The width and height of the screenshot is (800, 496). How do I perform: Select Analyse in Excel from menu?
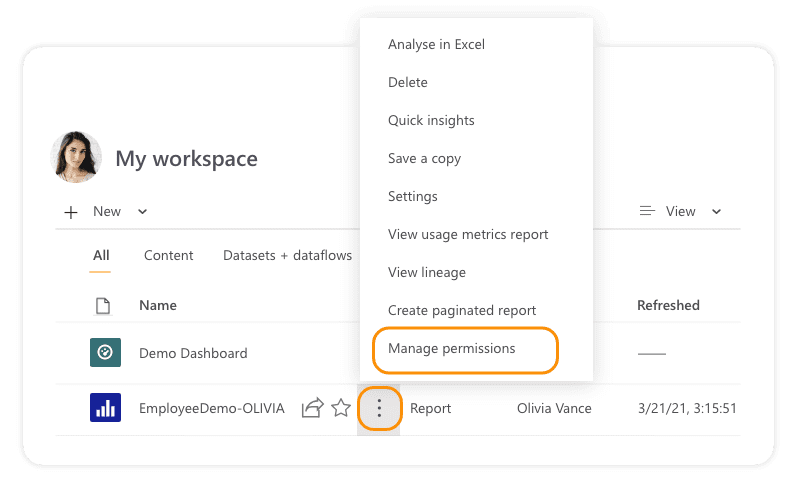pos(436,44)
